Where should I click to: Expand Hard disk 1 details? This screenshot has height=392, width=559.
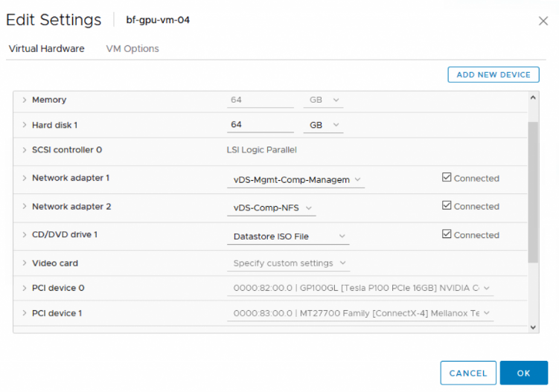click(25, 125)
